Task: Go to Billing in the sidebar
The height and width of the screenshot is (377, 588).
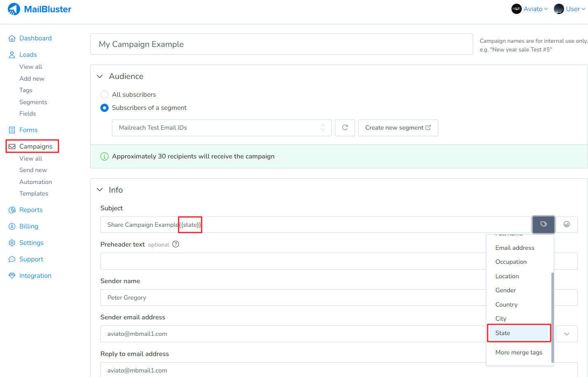Action: click(28, 226)
